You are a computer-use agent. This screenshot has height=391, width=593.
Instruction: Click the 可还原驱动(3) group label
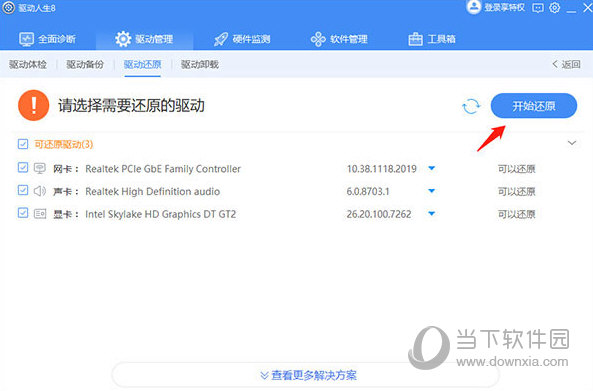[x=64, y=144]
